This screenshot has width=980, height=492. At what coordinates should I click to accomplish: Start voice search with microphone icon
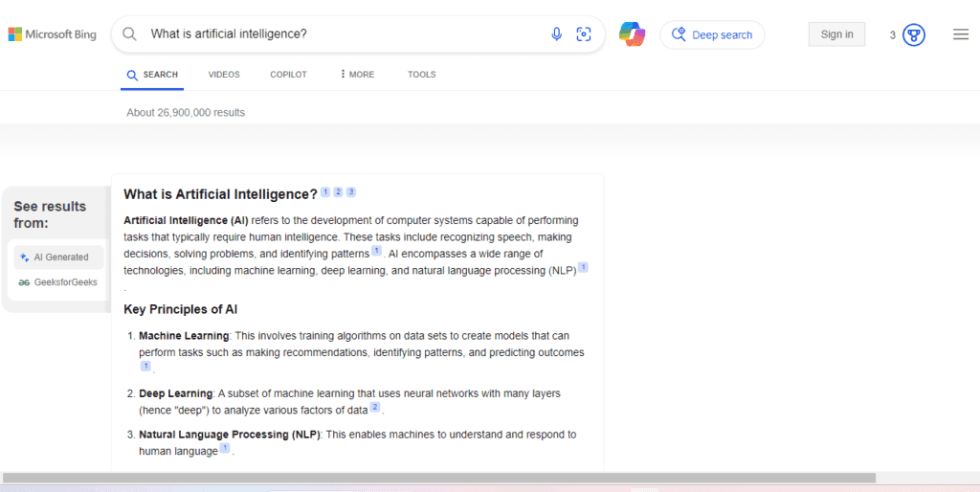[556, 34]
